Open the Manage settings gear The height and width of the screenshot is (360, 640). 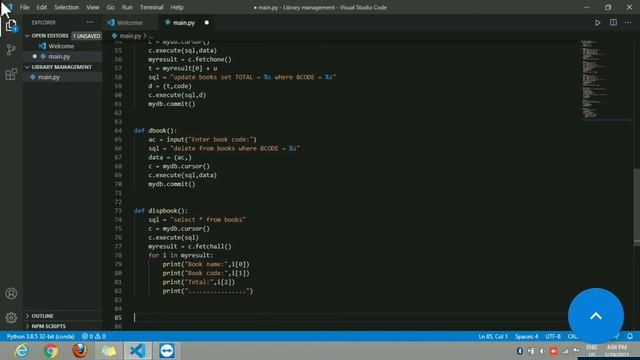coord(11,318)
